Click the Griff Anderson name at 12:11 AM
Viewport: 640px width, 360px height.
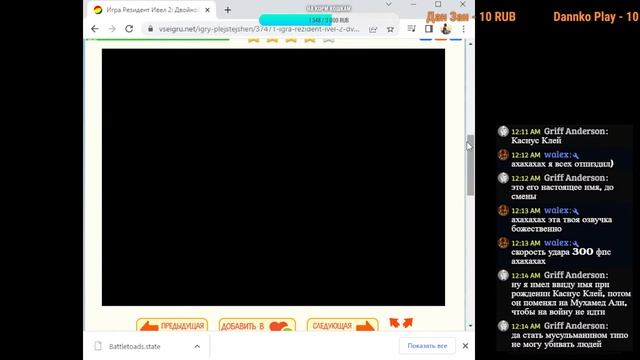click(x=576, y=131)
